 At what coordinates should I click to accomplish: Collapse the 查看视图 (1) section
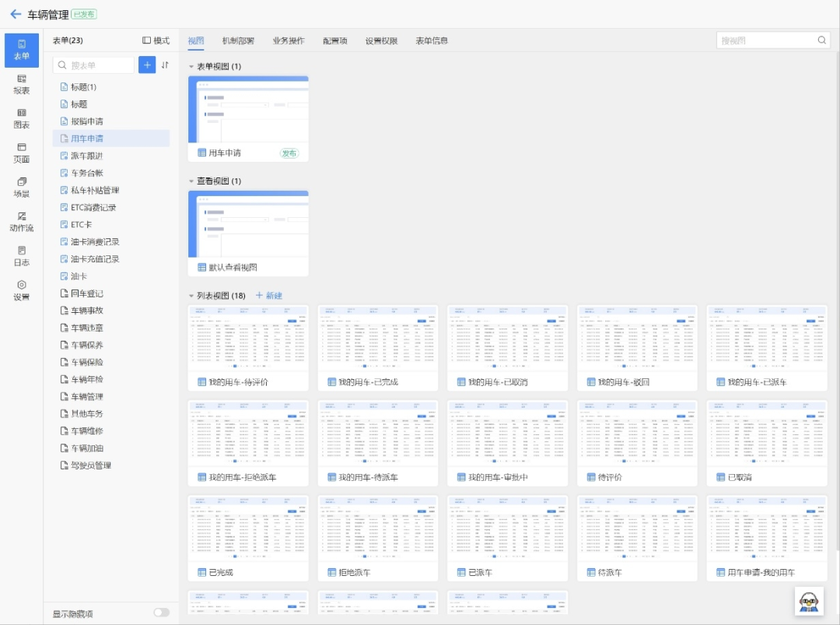(191, 181)
